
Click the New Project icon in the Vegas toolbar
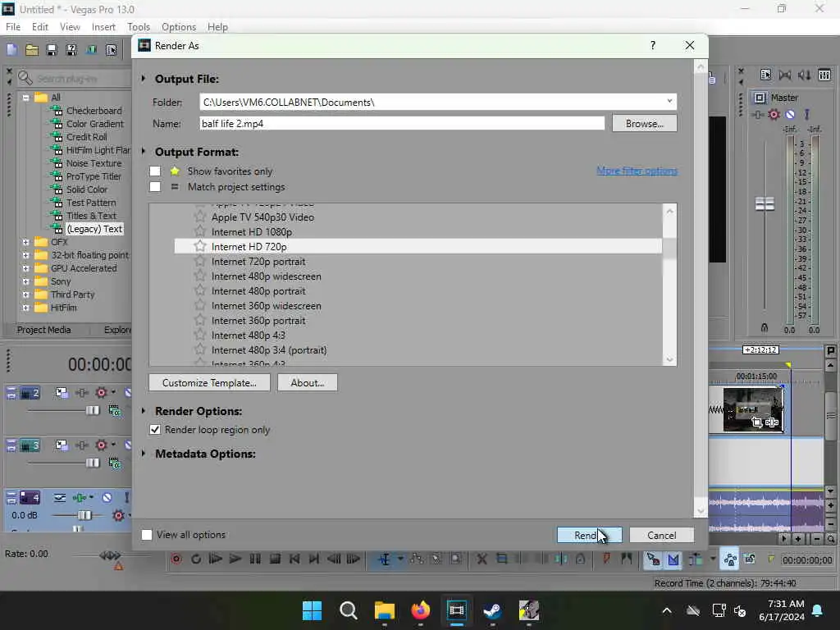[x=11, y=50]
